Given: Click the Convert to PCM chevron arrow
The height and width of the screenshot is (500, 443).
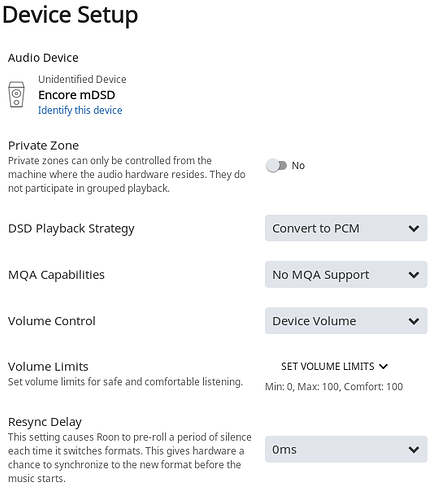Looking at the screenshot, I should [414, 229].
